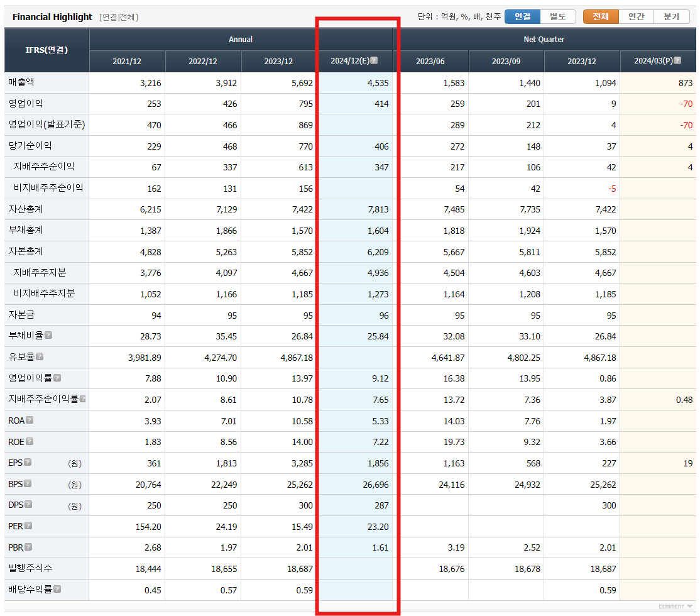This screenshot has height=616, width=700.
Task: Click the 2022/12 ROE value 8.56
Action: pos(229,443)
